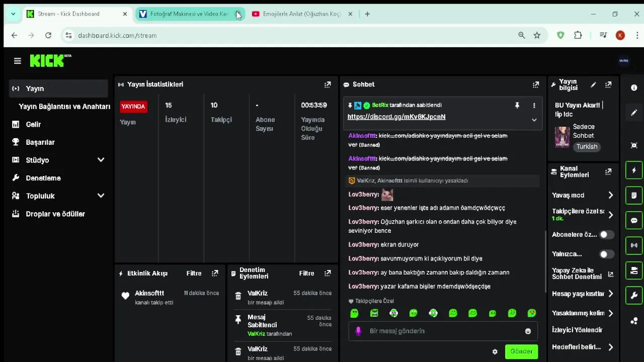Viewport: 644px width, 362px height.
Task: Toggle the Yalnızca... switch
Action: click(607, 254)
